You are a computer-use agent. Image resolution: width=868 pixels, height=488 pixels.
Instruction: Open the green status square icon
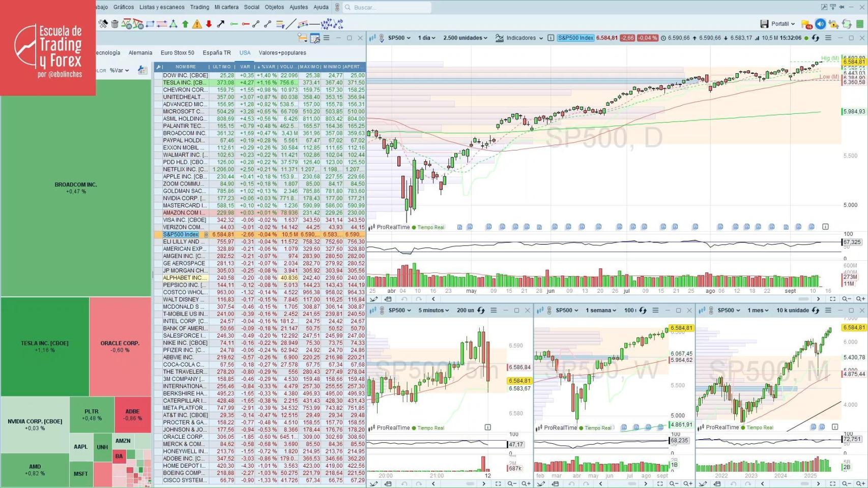(x=860, y=24)
